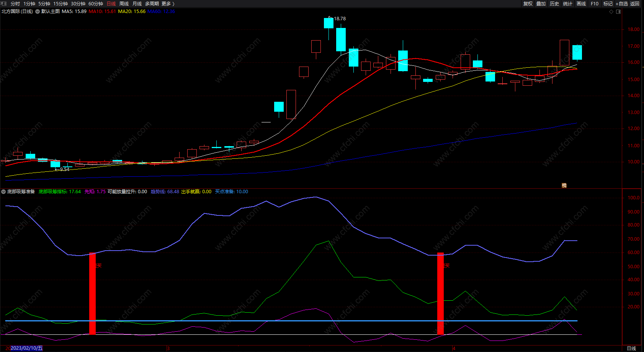This screenshot has height=352, width=644.
Task: Click the 趋势线: 68.48 value
Action: [x=165, y=192]
